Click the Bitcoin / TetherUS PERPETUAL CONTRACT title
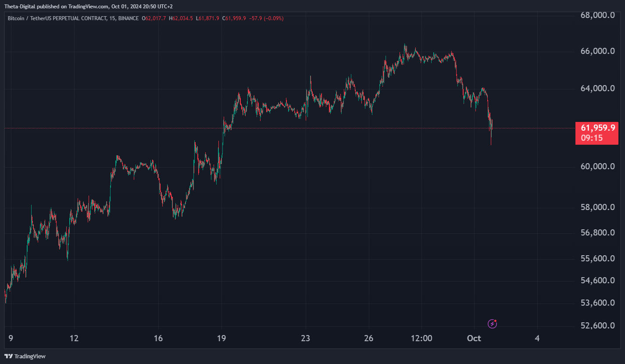 [57, 18]
